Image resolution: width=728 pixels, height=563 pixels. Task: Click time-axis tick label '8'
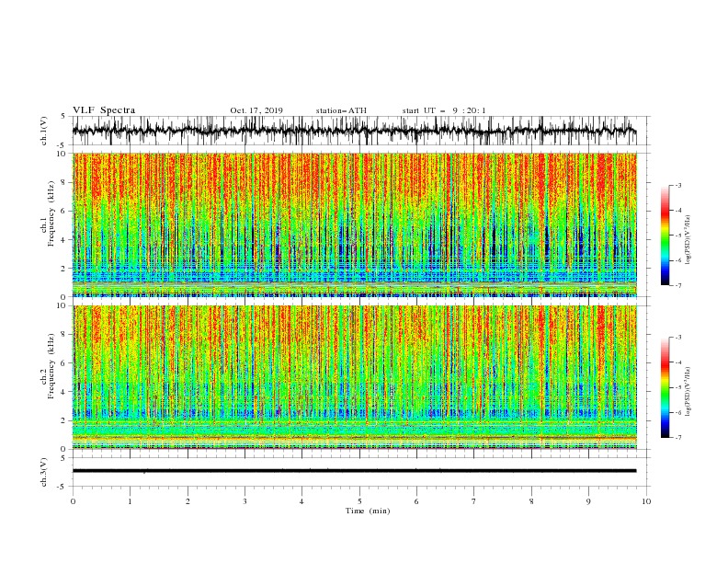coord(531,501)
